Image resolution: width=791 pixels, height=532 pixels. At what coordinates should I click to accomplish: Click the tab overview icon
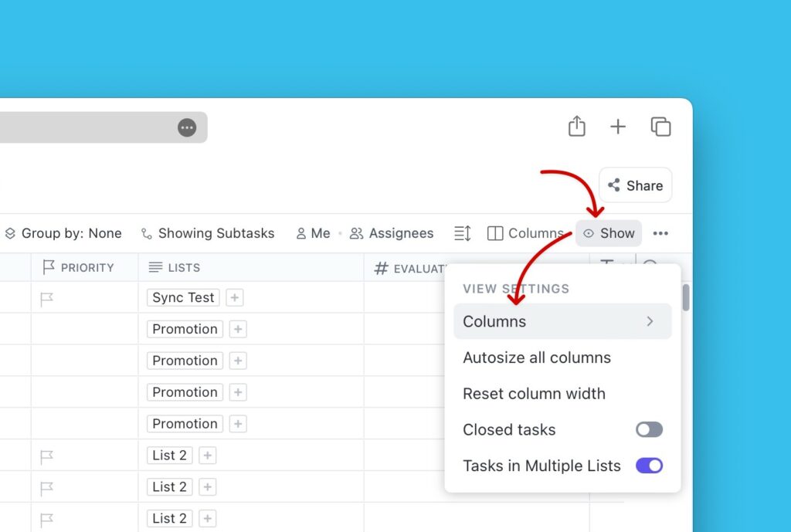(660, 127)
